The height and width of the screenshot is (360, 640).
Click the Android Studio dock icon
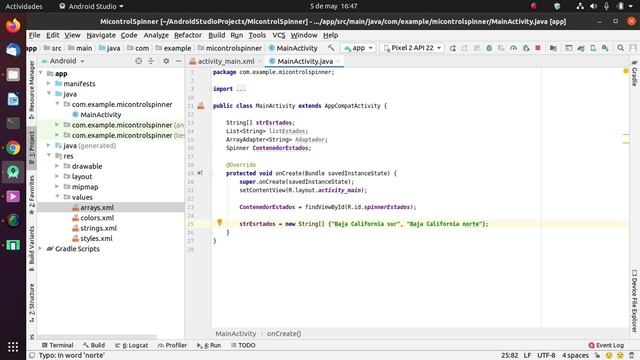coord(13,172)
